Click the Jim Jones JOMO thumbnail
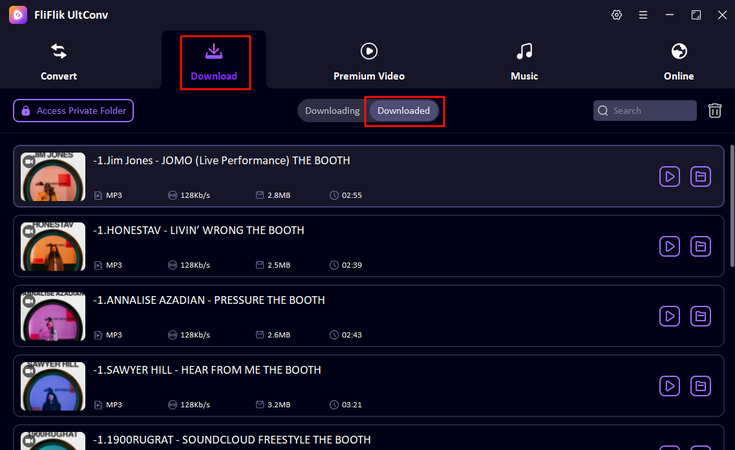 point(51,177)
